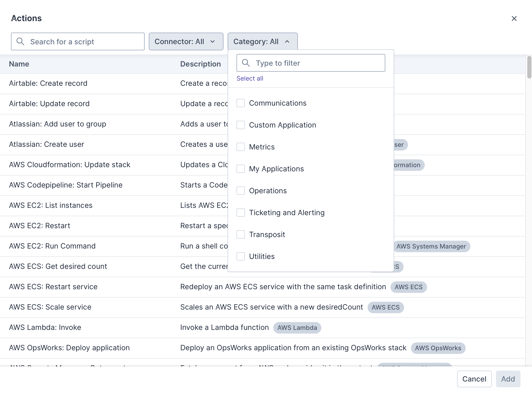
Task: Click AWS ECS tag on Restart service row
Action: point(408,287)
